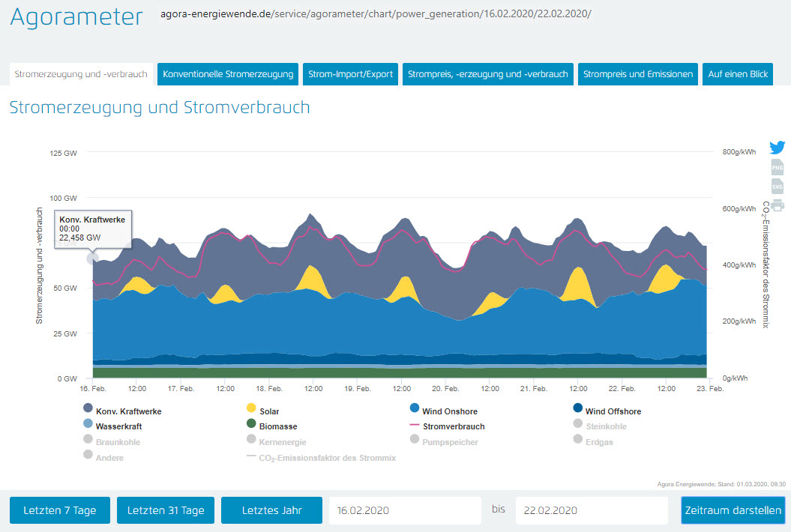This screenshot has height=532, width=791.
Task: Click the print chart icon
Action: click(x=777, y=205)
